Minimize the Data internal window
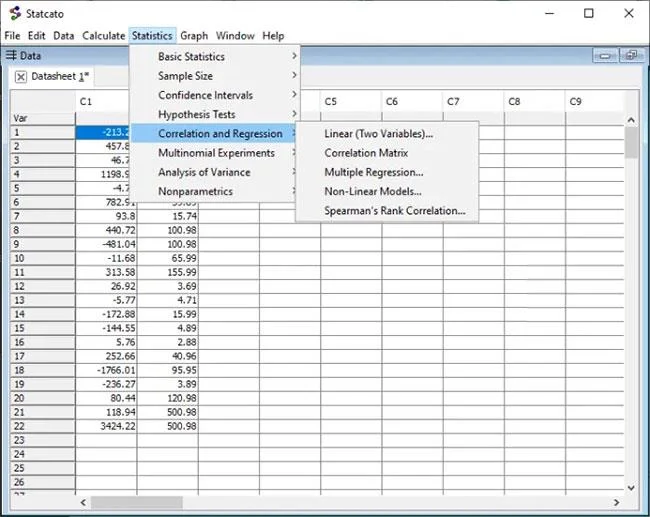Screen dimensions: 650x517 pos(605,56)
